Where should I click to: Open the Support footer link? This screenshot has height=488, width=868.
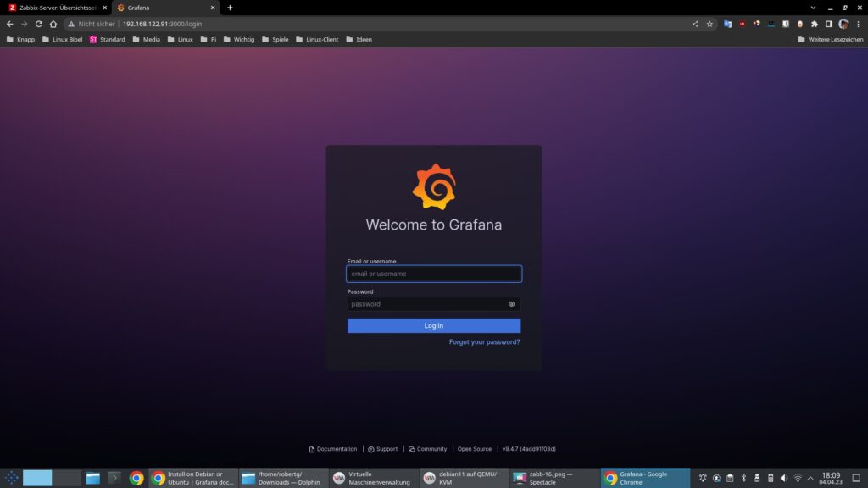tap(382, 449)
